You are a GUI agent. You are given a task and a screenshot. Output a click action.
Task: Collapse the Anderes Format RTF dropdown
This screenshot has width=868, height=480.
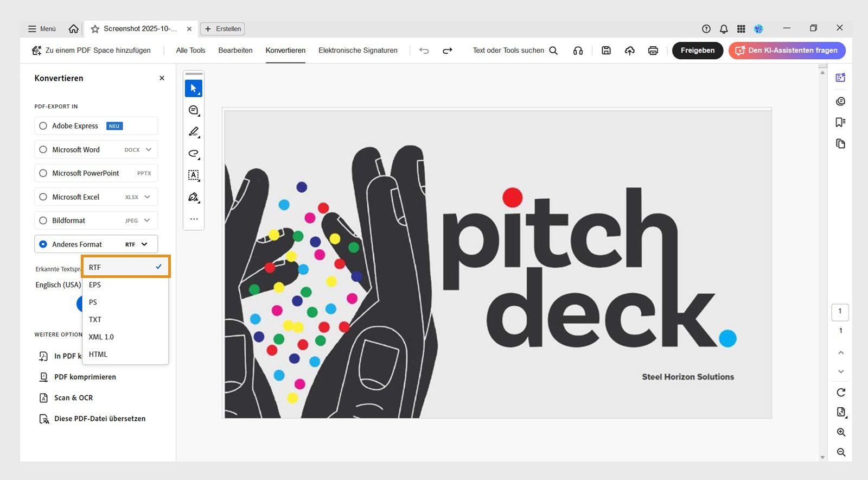144,244
